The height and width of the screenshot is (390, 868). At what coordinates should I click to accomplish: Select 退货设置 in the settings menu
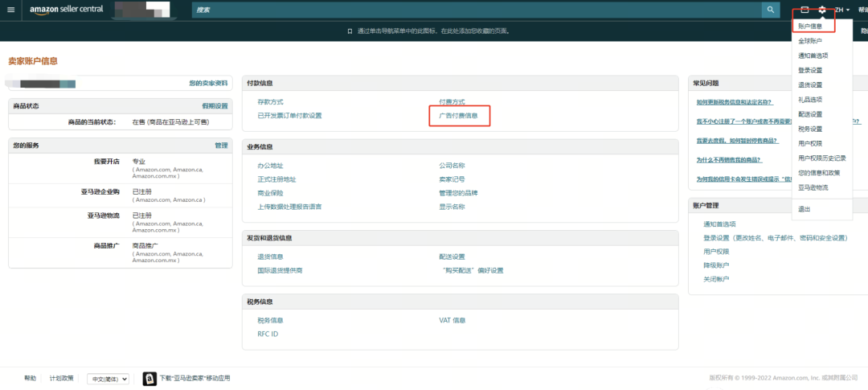810,84
